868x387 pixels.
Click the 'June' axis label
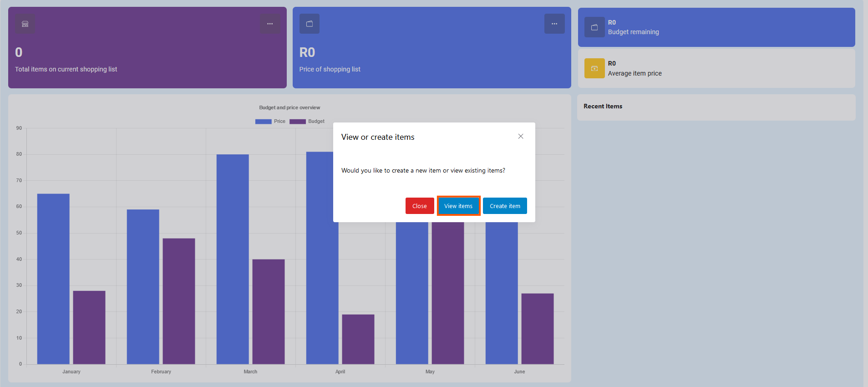[x=519, y=372]
